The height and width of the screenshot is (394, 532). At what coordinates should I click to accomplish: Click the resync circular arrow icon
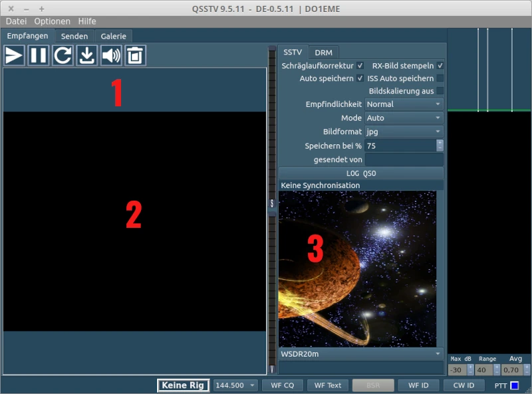(x=63, y=56)
